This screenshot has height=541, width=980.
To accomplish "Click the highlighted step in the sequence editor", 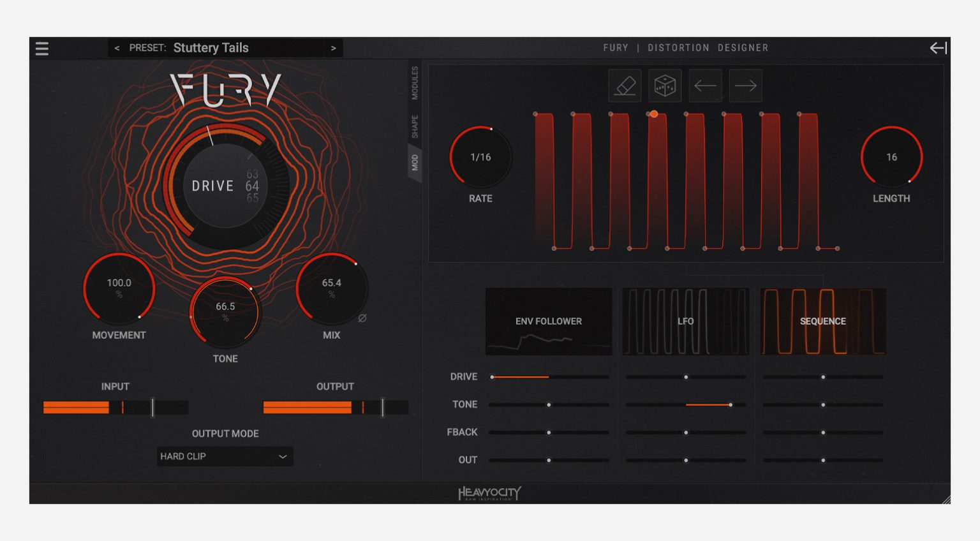I will (654, 114).
